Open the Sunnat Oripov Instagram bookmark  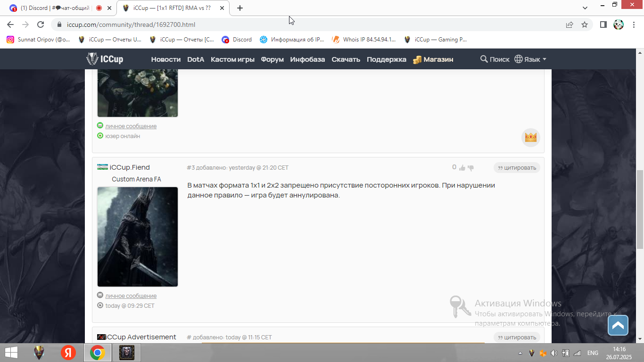39,40
